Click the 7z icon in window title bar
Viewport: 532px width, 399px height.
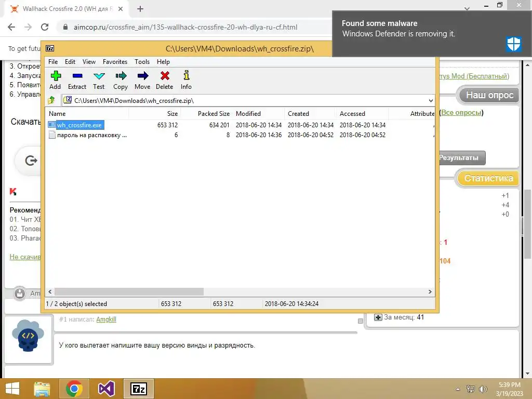(50, 48)
